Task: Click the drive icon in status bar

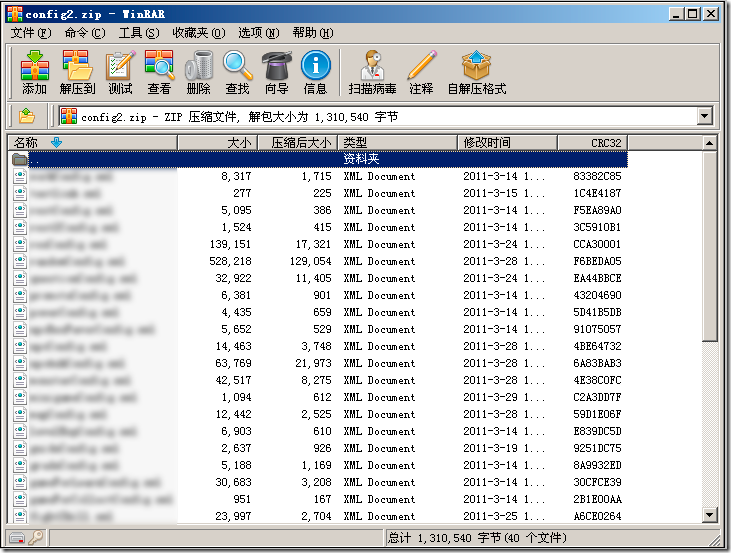Action: tap(17, 538)
